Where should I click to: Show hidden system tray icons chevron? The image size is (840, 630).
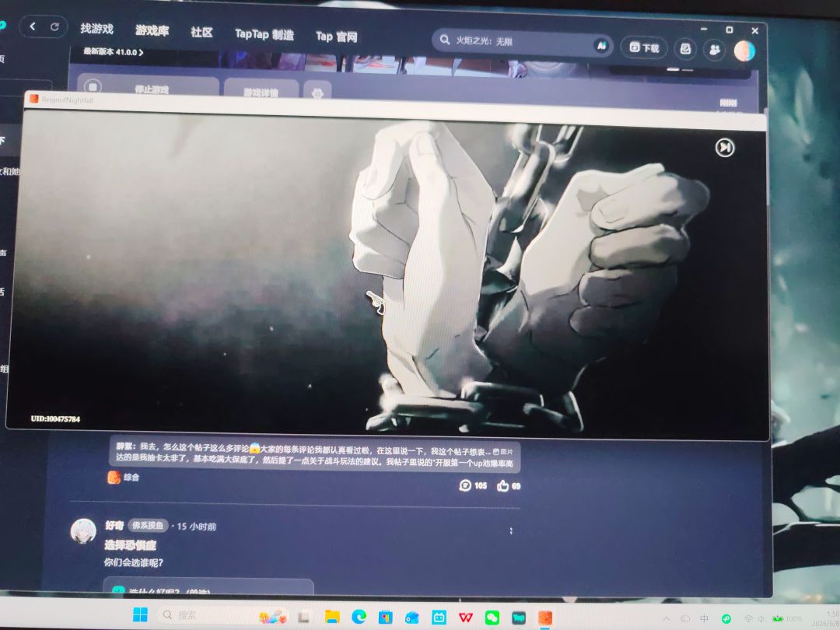(x=667, y=618)
